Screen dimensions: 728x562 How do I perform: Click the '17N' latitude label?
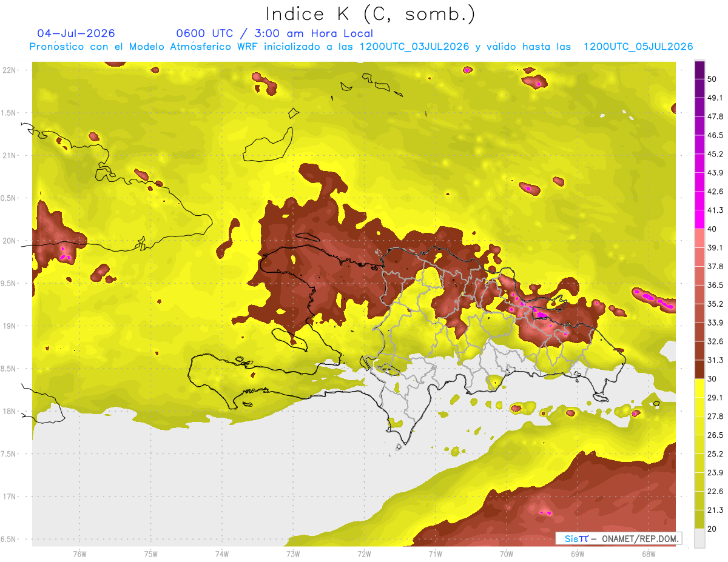[10, 497]
